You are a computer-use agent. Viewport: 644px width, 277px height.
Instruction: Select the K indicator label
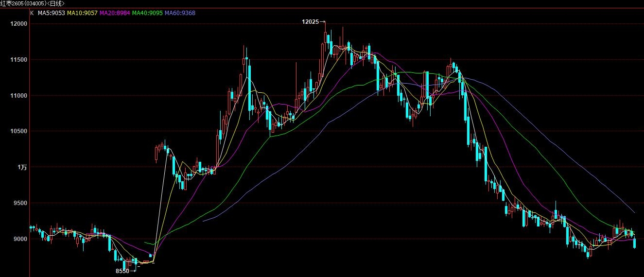pos(32,13)
